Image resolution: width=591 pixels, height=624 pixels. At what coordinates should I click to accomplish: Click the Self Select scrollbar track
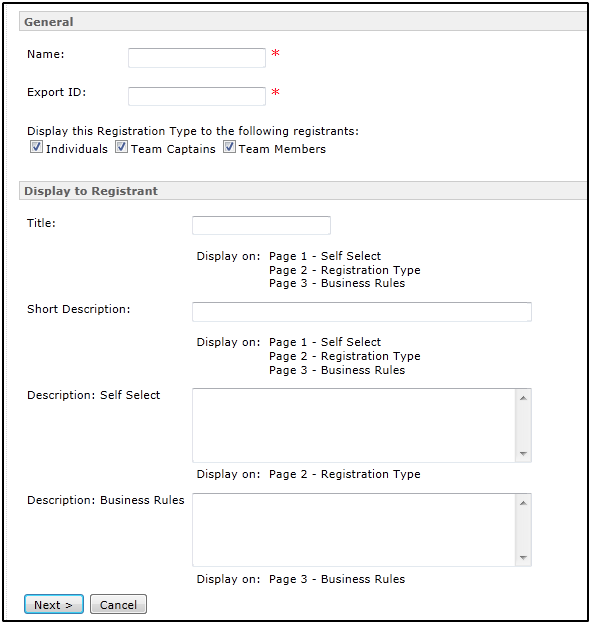pos(523,426)
